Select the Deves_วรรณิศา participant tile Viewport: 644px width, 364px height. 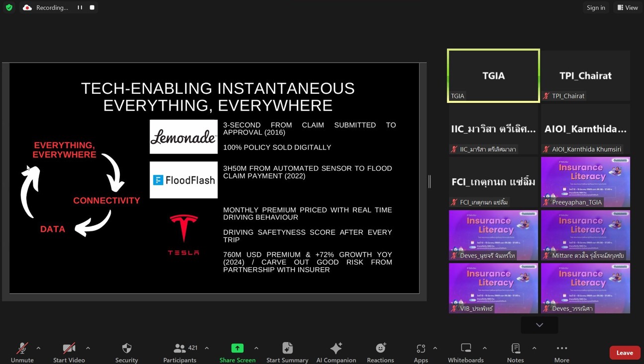tap(585, 288)
